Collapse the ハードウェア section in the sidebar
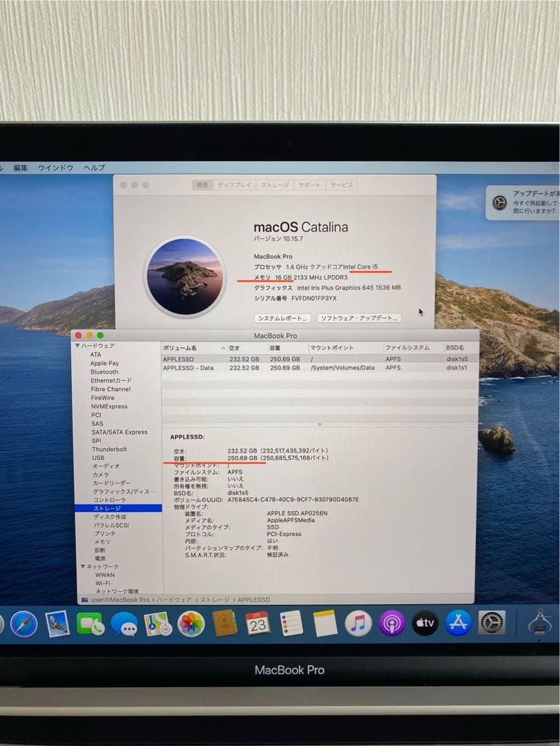 (77, 346)
